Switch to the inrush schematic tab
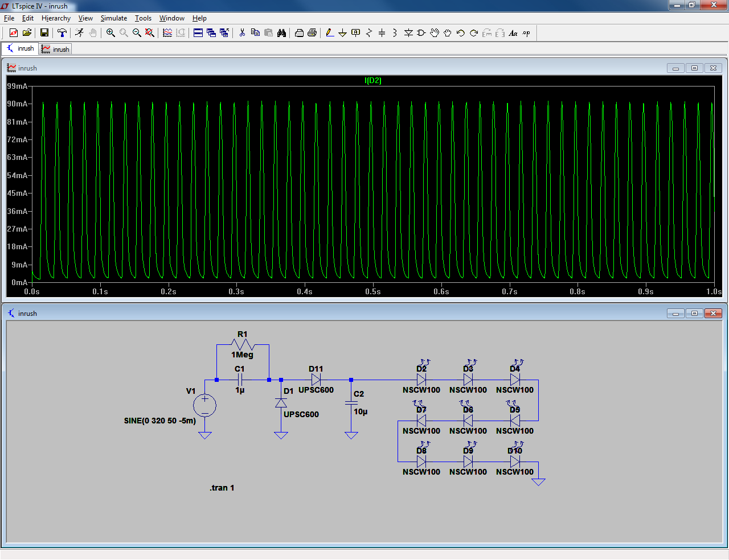729x560 pixels. pos(20,49)
